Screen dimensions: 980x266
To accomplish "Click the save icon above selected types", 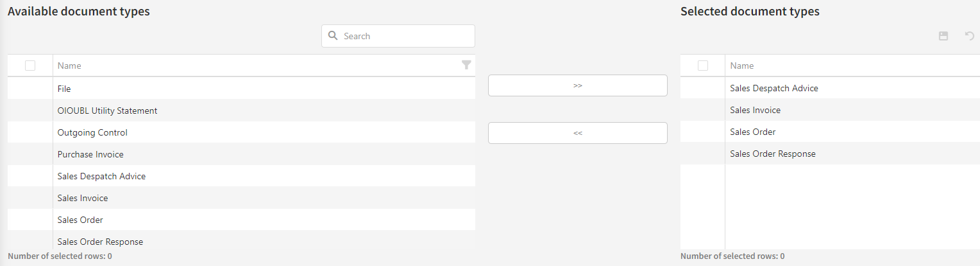I will pos(943,36).
